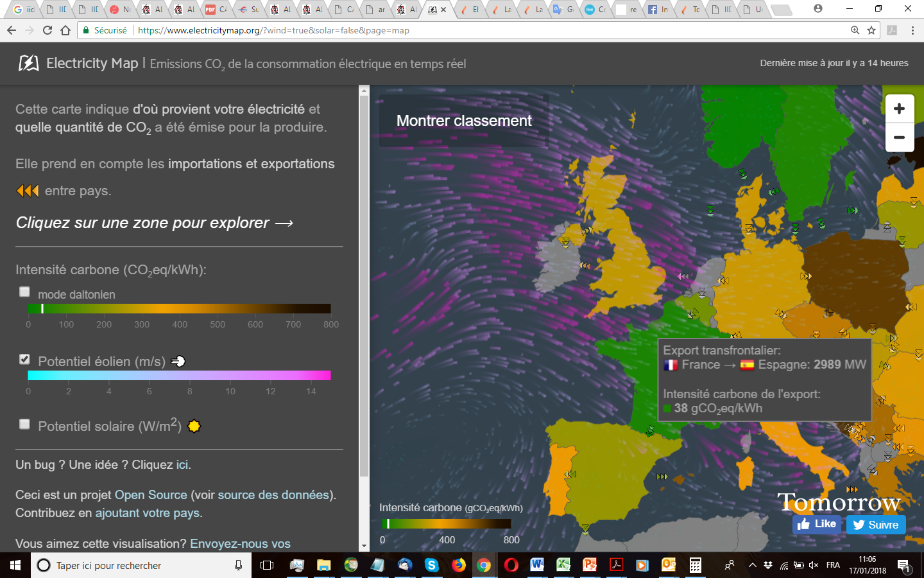Click the wind potential color gradient bar
This screenshot has height=578, width=924.
click(x=179, y=375)
